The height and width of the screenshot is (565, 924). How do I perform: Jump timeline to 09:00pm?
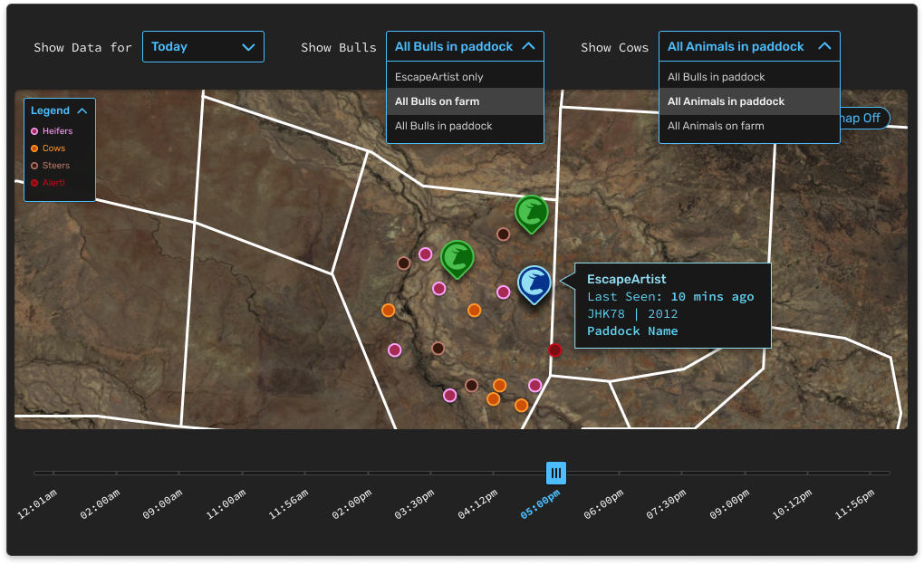[729, 504]
